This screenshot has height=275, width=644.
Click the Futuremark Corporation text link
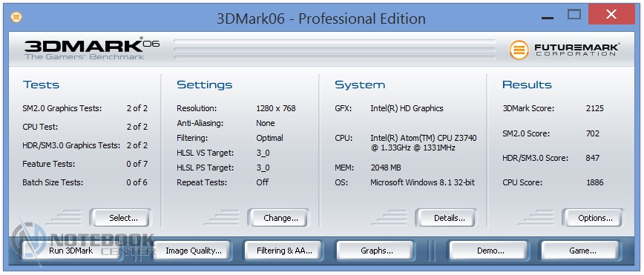click(x=576, y=49)
